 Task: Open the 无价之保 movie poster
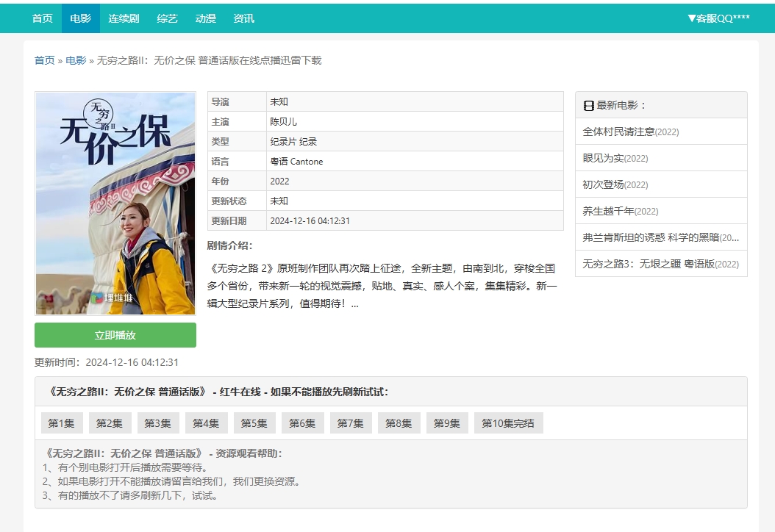[115, 203]
